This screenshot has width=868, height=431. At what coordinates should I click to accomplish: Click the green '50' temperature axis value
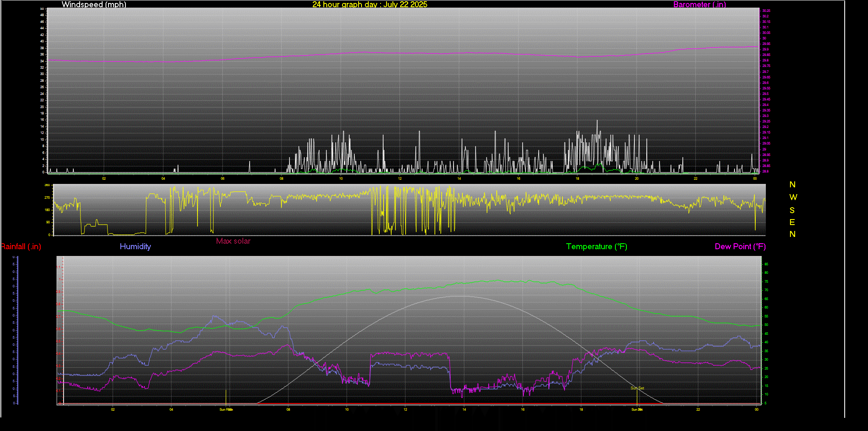[x=766, y=325]
